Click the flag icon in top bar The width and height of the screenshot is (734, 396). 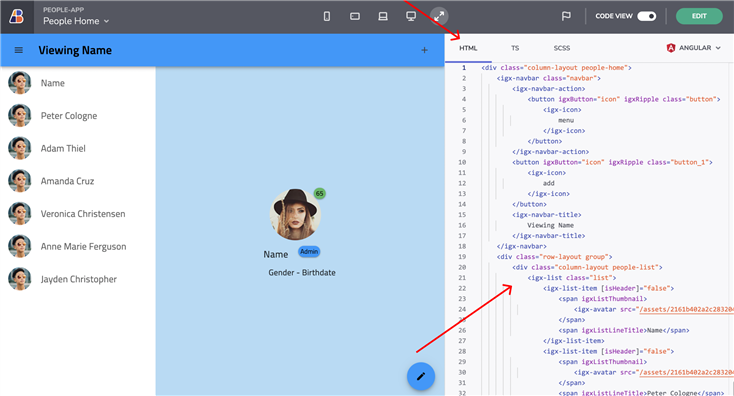pos(566,16)
